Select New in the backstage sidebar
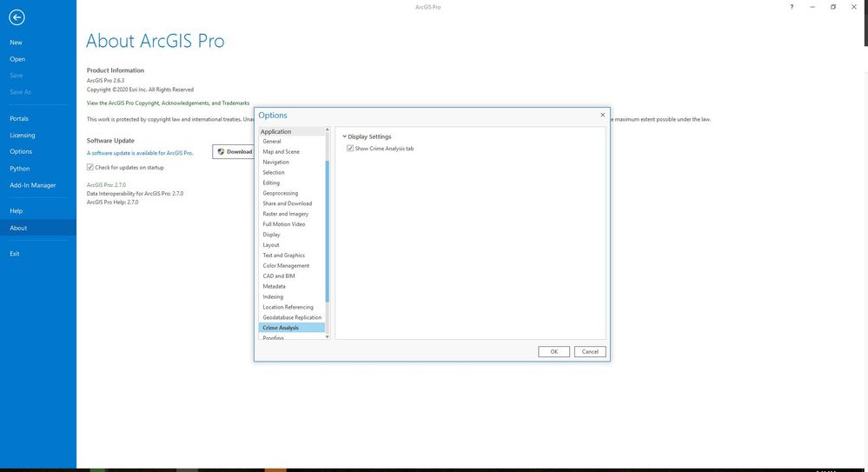The width and height of the screenshot is (868, 472). [16, 43]
